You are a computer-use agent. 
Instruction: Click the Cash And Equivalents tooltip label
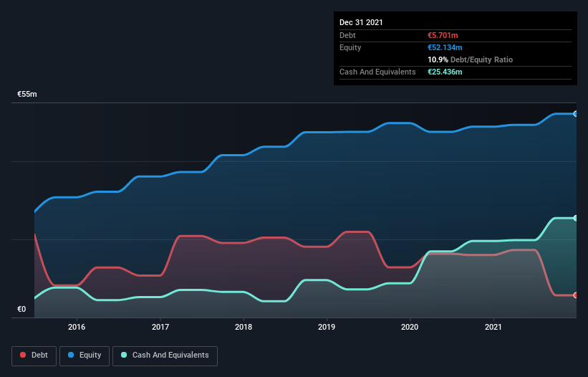tap(377, 72)
